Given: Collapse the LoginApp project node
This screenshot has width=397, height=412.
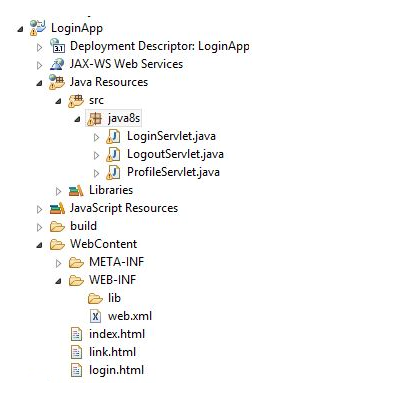Looking at the screenshot, I should (20, 29).
